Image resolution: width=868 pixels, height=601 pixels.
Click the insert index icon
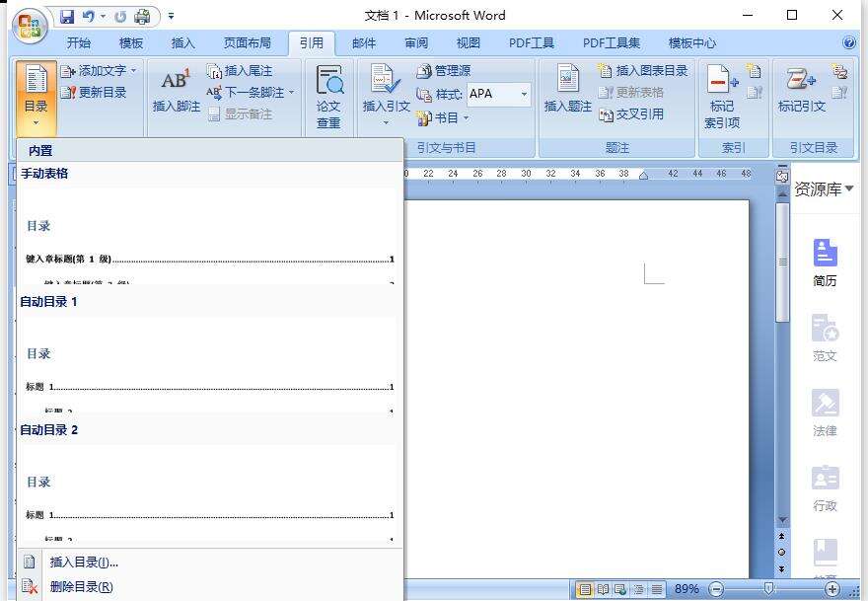(754, 71)
